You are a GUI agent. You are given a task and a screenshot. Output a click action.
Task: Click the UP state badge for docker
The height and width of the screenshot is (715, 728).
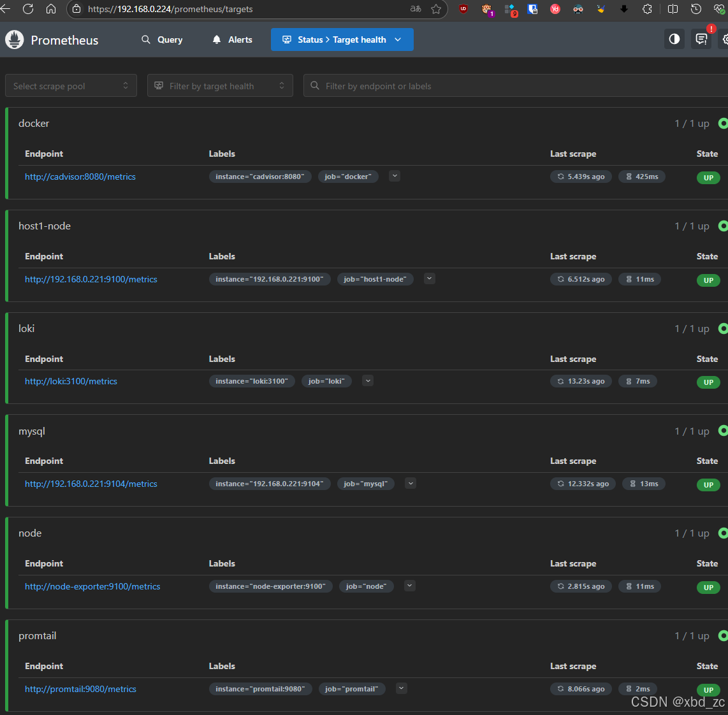(x=708, y=178)
